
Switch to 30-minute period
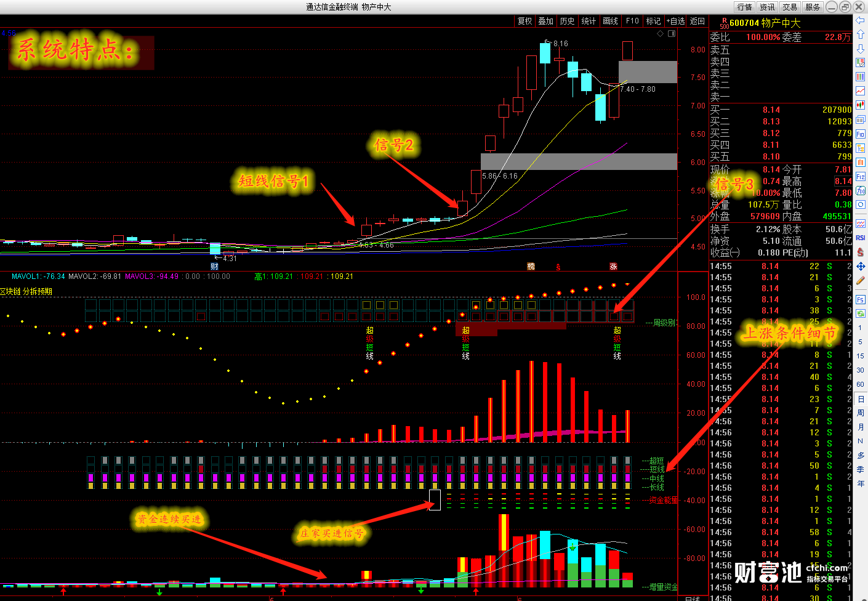[861, 370]
